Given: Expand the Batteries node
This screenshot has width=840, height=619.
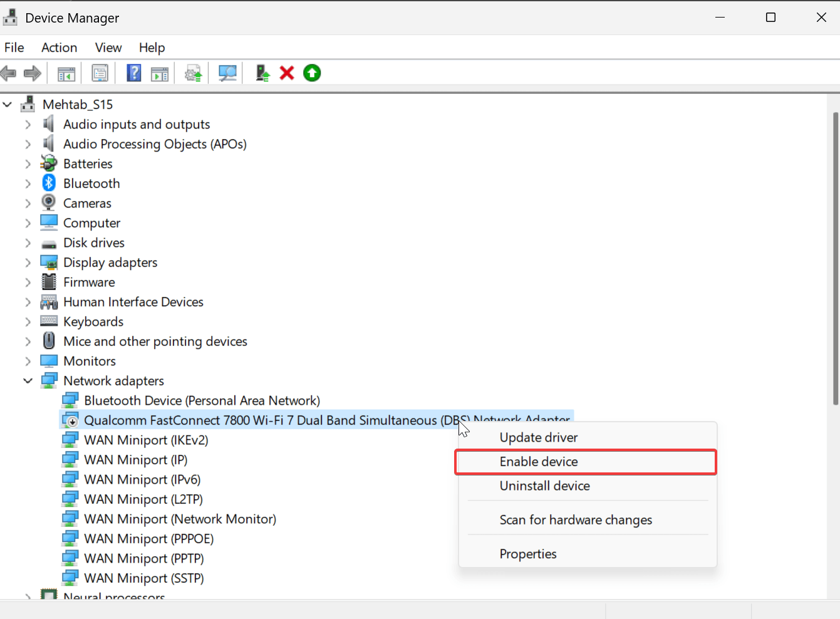Looking at the screenshot, I should coord(28,164).
